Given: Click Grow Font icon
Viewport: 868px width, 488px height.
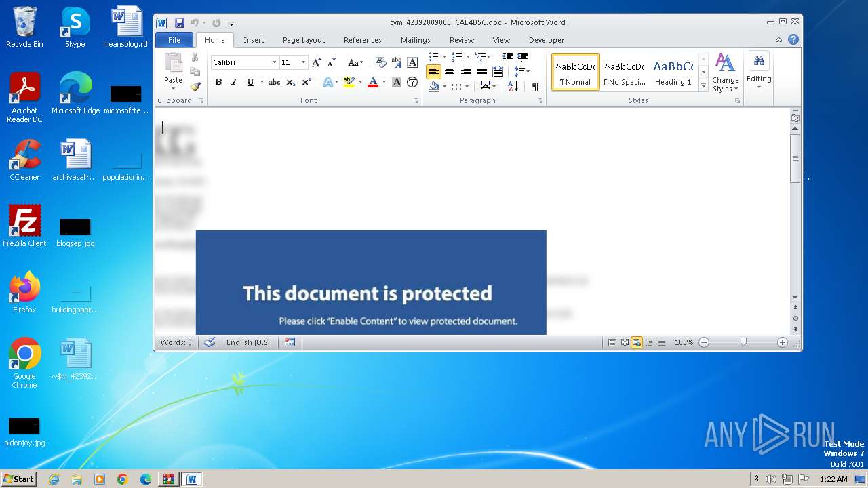Looking at the screenshot, I should point(316,62).
